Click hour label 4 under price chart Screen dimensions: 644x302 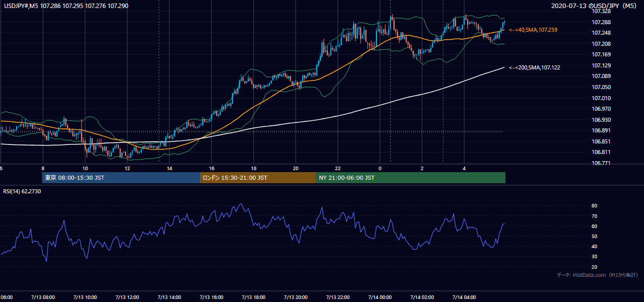point(464,168)
